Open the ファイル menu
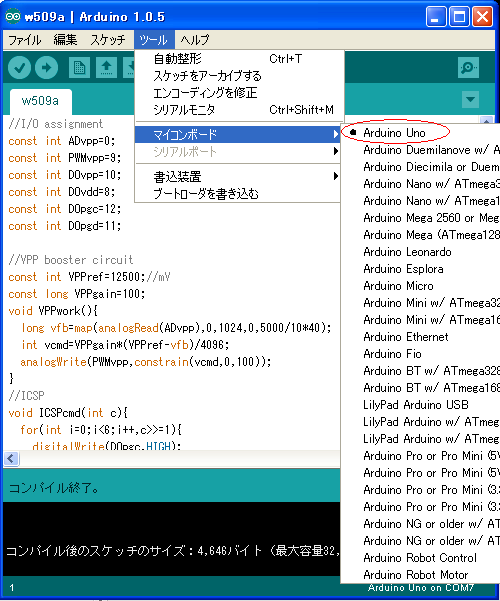This screenshot has width=500, height=601. pyautogui.click(x=25, y=39)
